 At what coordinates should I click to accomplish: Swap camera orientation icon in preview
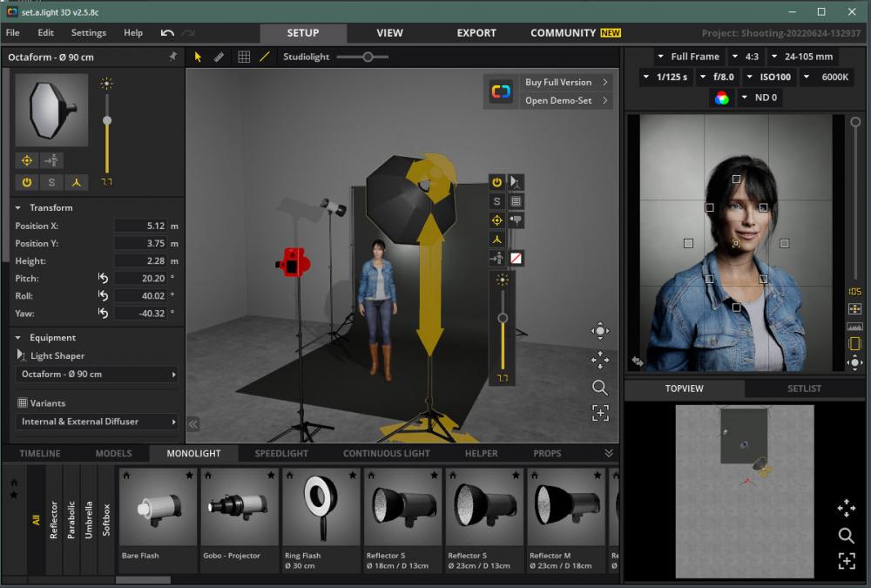pyautogui.click(x=638, y=362)
